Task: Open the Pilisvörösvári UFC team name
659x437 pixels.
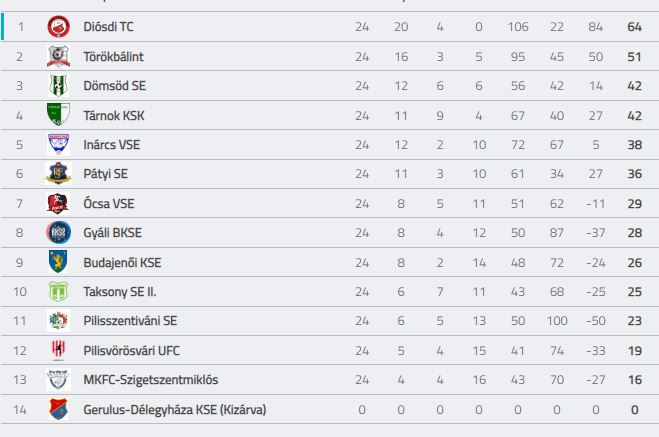Action: pos(132,350)
